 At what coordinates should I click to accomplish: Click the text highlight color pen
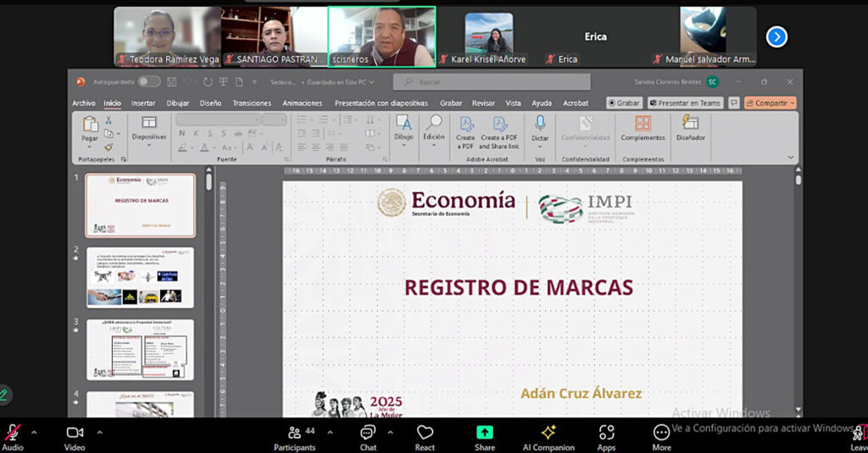(x=182, y=147)
